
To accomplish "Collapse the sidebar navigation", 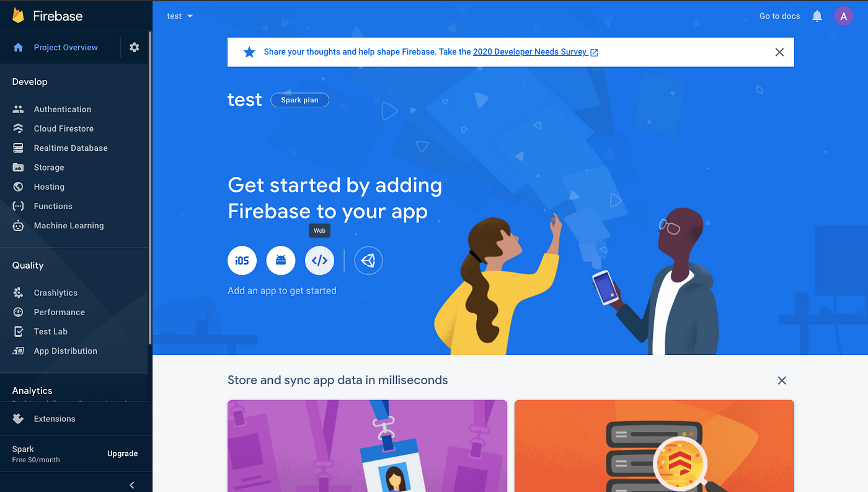I will [x=131, y=485].
